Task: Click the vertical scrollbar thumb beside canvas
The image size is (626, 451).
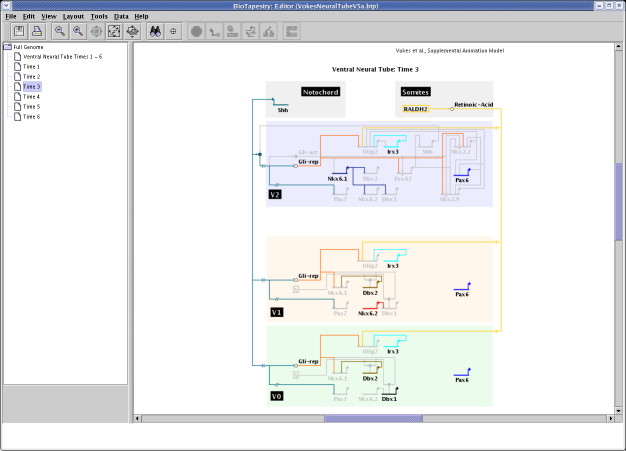Action: tap(619, 202)
